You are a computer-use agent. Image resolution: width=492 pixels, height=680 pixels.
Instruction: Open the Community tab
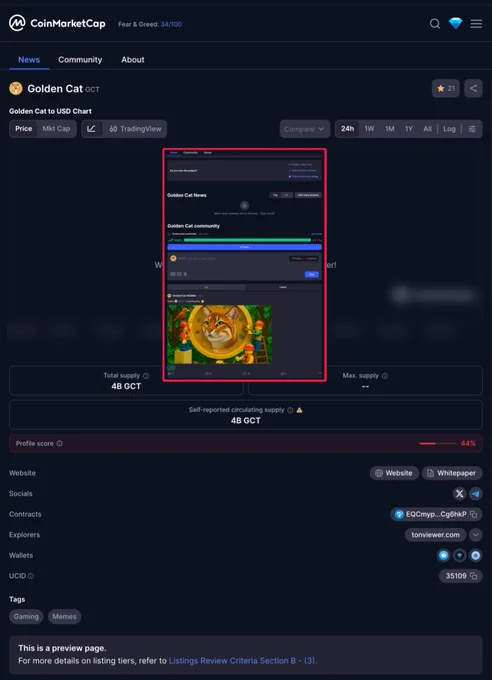[80, 60]
